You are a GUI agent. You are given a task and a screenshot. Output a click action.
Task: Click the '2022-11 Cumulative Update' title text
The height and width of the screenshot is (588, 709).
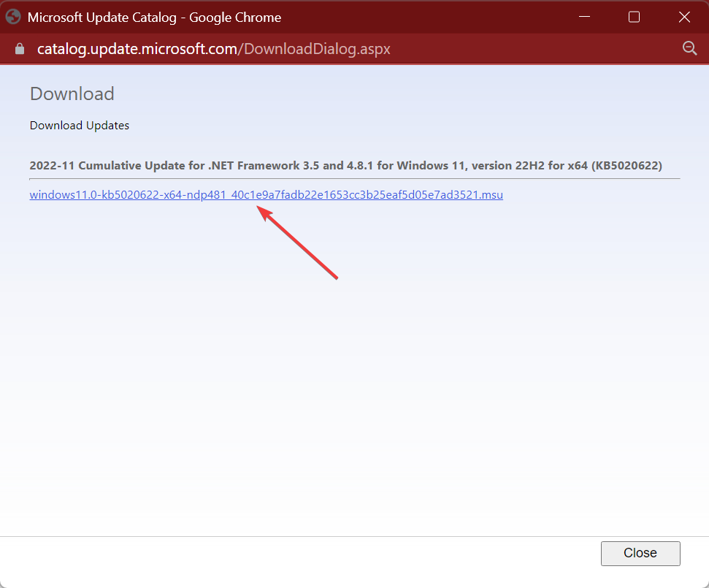346,166
